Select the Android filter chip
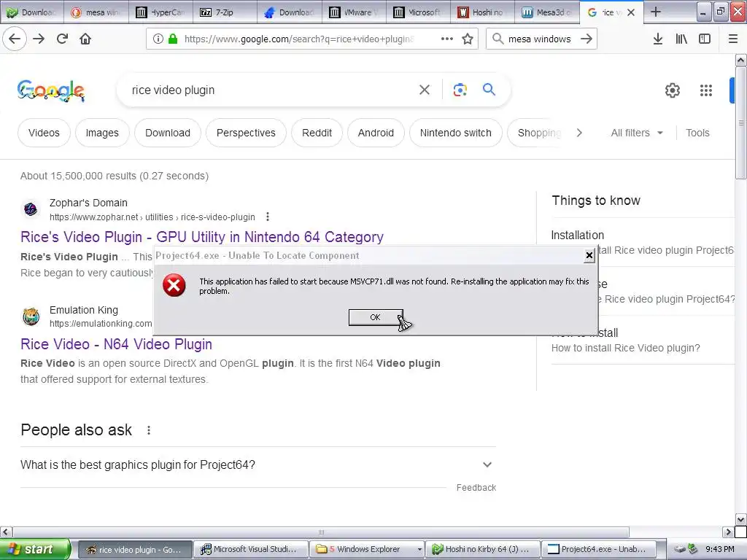Screen dimensions: 747x560 point(376,133)
